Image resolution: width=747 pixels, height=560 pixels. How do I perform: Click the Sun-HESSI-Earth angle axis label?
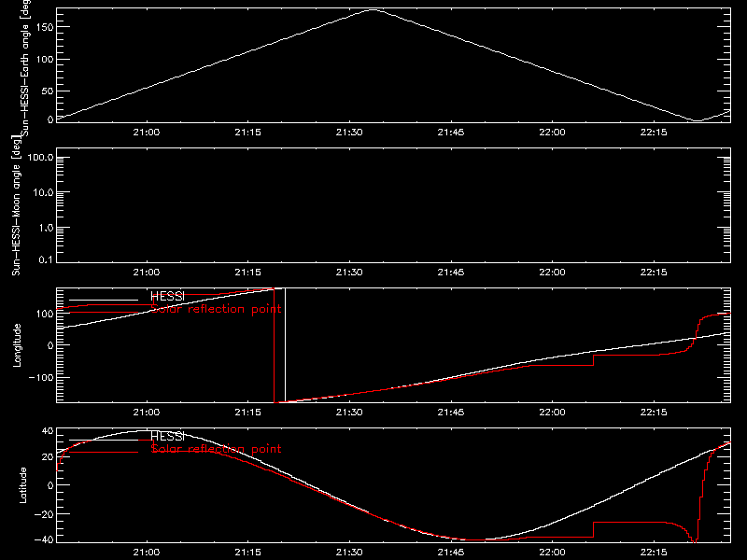(26, 68)
